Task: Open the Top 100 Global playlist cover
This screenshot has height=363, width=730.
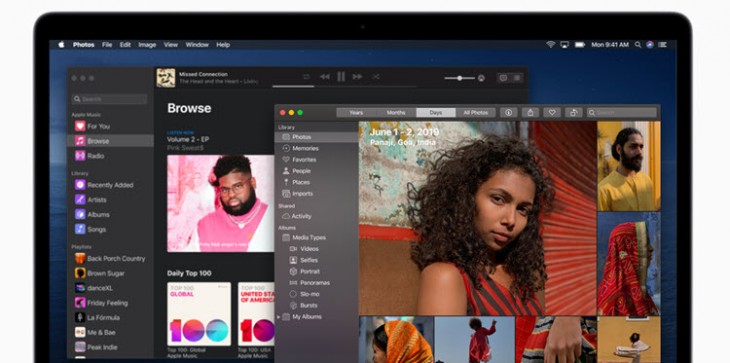Action: (199, 314)
